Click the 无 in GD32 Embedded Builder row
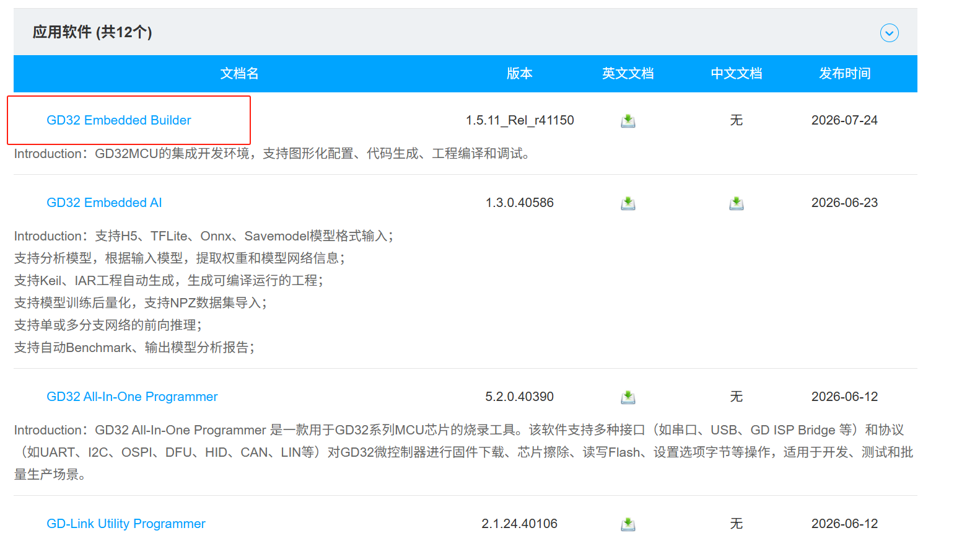Viewport: 980px width, 546px height. click(737, 120)
